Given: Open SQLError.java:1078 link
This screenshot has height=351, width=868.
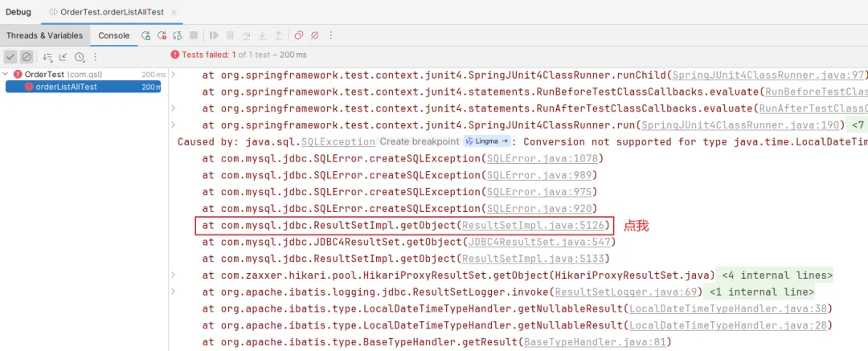Looking at the screenshot, I should [x=542, y=159].
